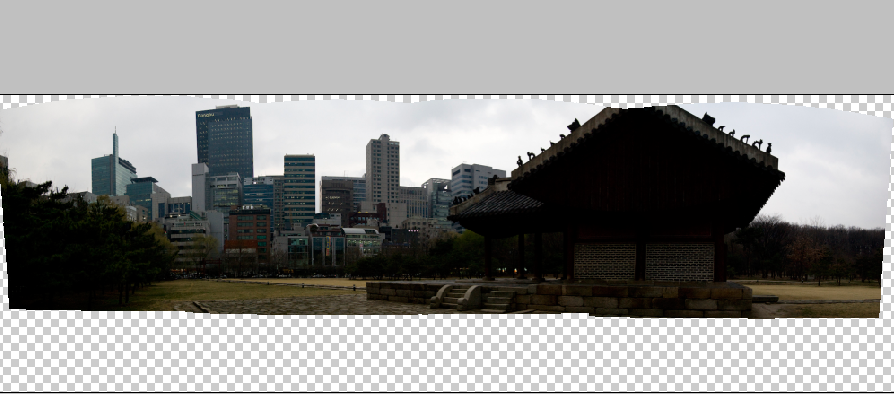This screenshot has width=894, height=394.
Task: Click the dark pine trees on the left
Action: pyautogui.click(x=80, y=244)
